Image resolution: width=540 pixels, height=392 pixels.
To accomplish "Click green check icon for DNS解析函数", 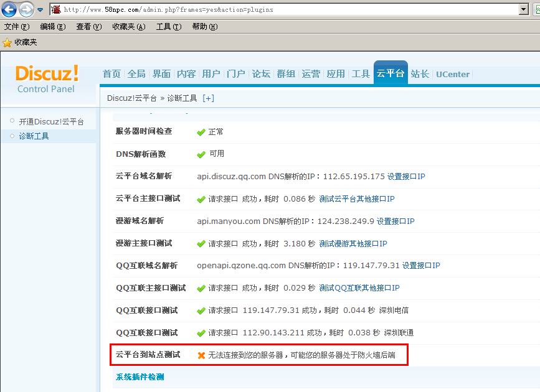I will tap(201, 155).
